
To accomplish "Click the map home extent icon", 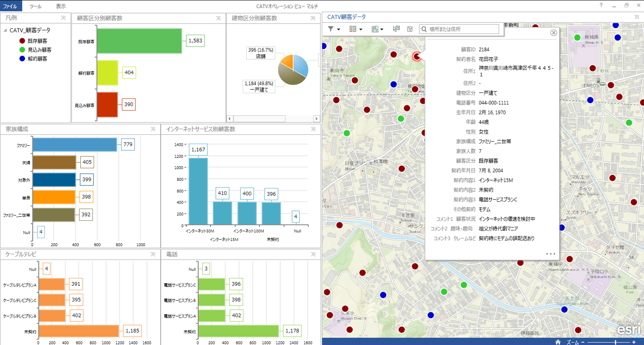I will (558, 342).
